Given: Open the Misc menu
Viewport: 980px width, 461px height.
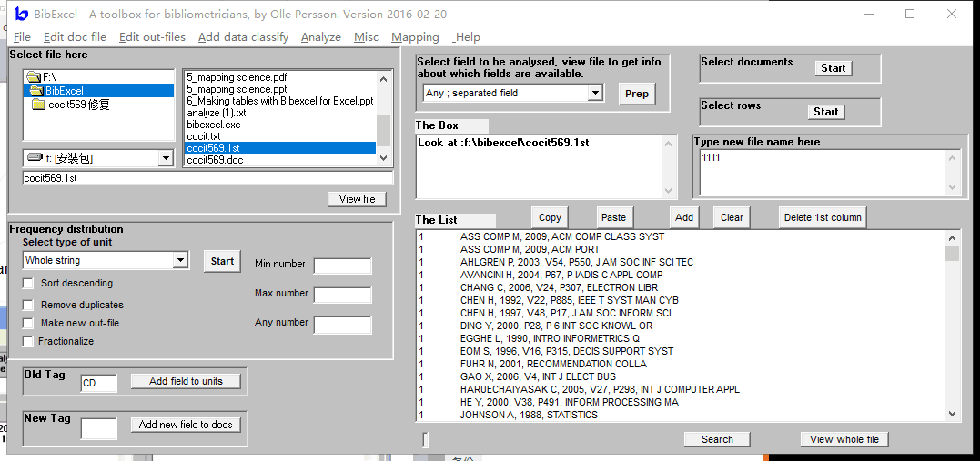Looking at the screenshot, I should [367, 37].
